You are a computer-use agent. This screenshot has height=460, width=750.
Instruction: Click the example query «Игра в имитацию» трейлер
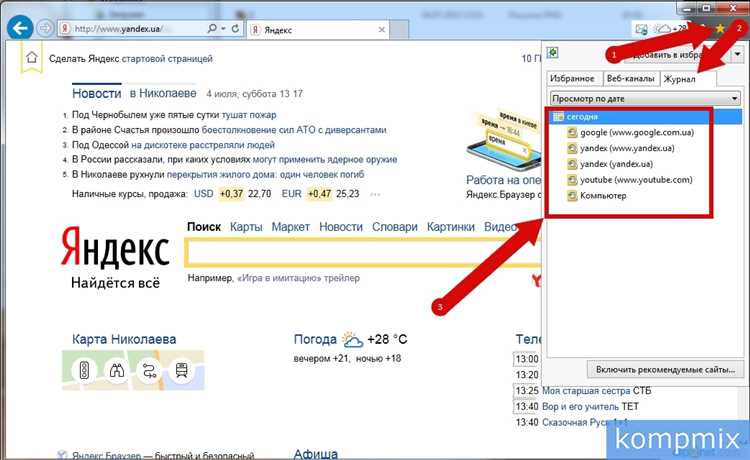[x=298, y=278]
